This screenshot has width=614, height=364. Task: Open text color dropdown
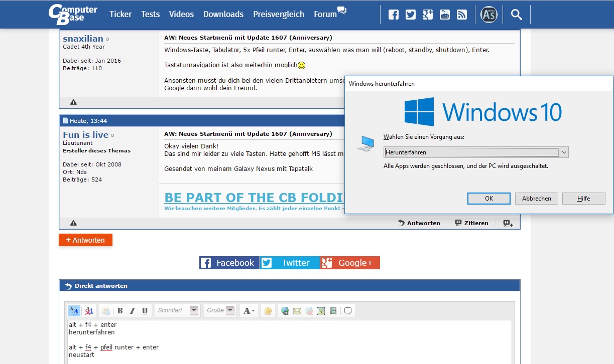point(249,311)
